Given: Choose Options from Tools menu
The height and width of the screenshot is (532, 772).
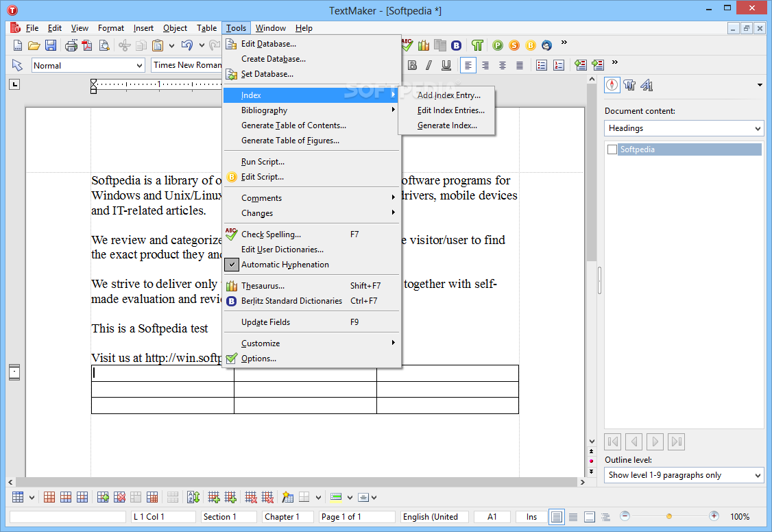Looking at the screenshot, I should point(310,359).
